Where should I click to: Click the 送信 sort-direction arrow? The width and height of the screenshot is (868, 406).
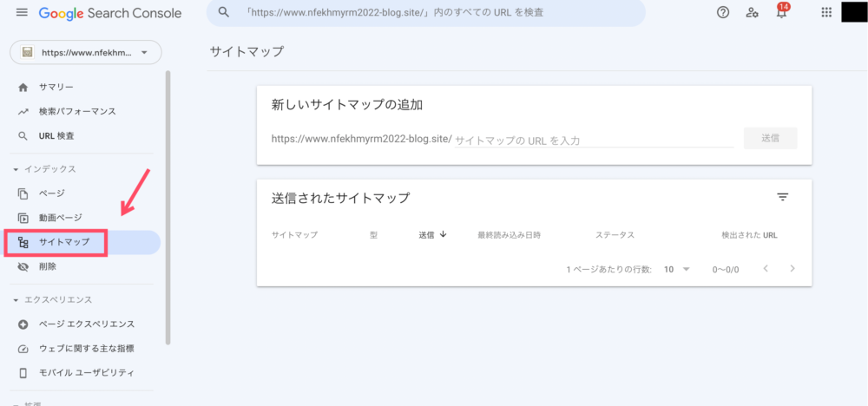443,234
